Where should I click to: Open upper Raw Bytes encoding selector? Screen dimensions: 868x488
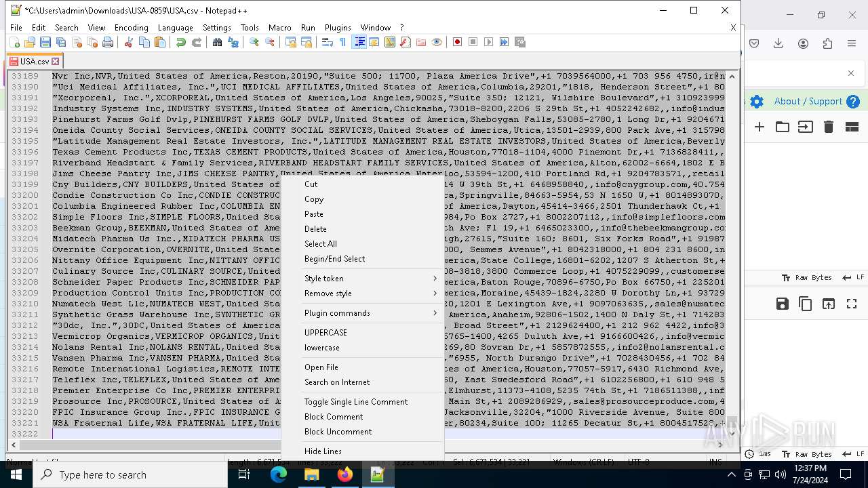pos(806,278)
